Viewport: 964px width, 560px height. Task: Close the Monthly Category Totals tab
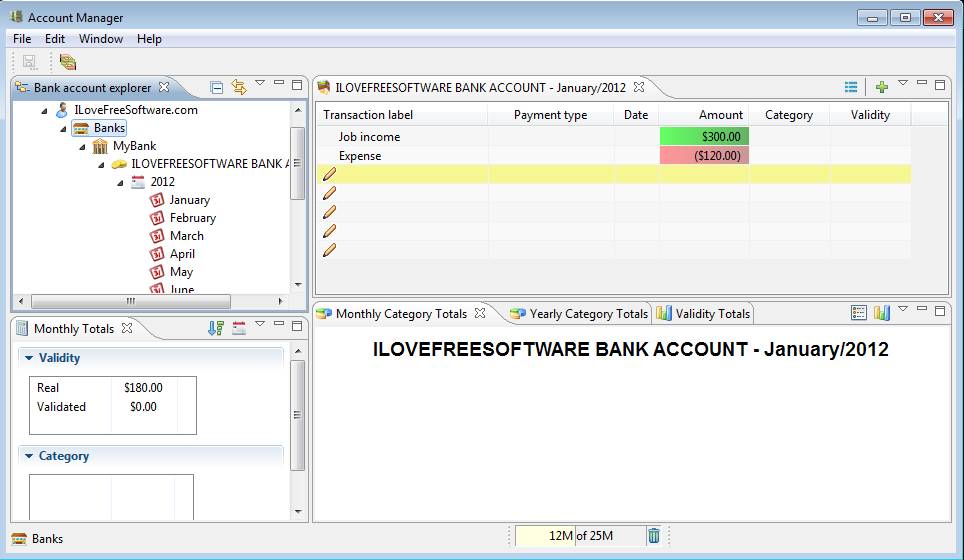480,313
